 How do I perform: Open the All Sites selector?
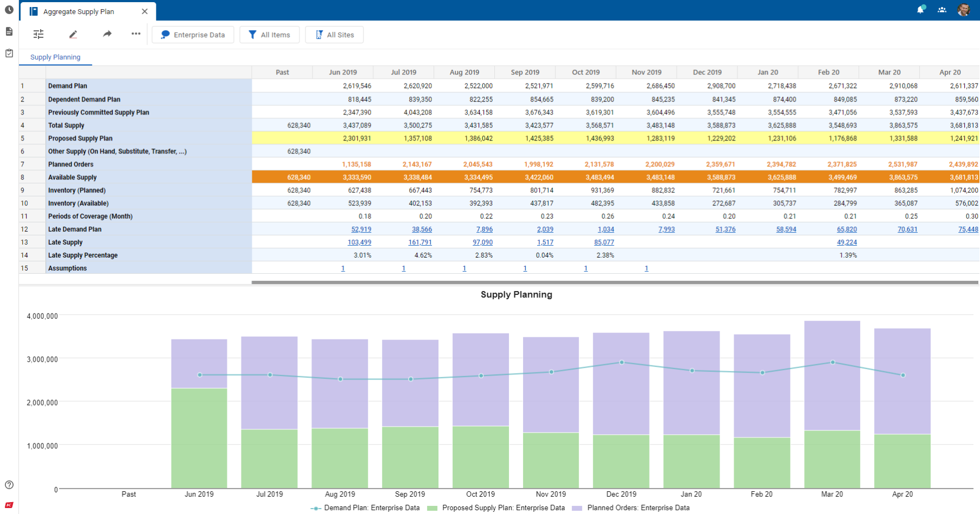pyautogui.click(x=334, y=35)
